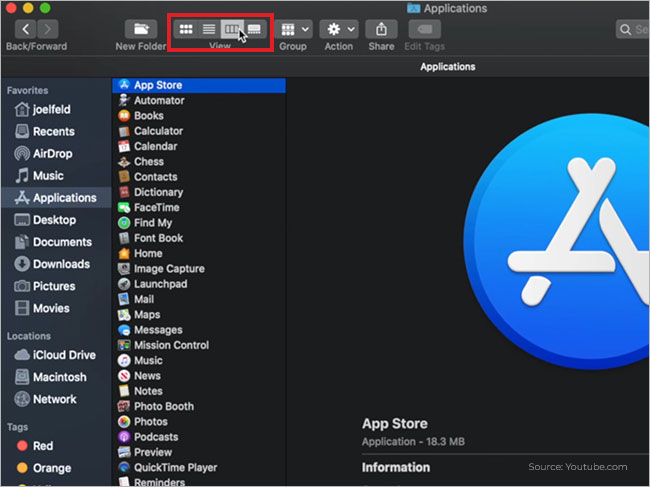Open AirDrop in the sidebar
650x487 pixels.
click(x=56, y=154)
